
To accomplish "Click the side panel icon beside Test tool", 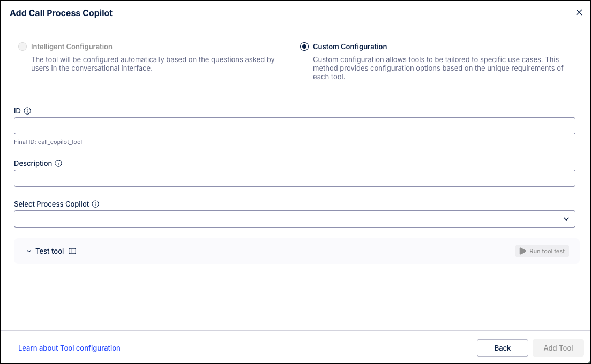I will 72,251.
